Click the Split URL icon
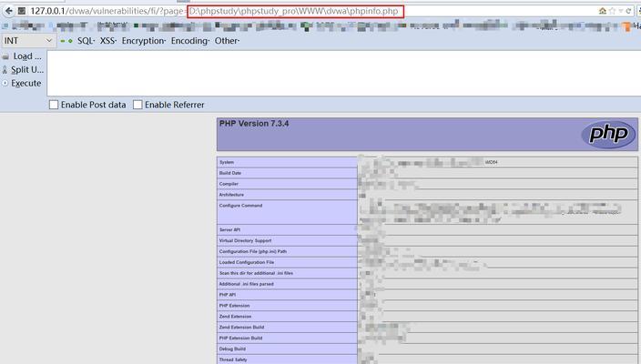 (x=5, y=70)
